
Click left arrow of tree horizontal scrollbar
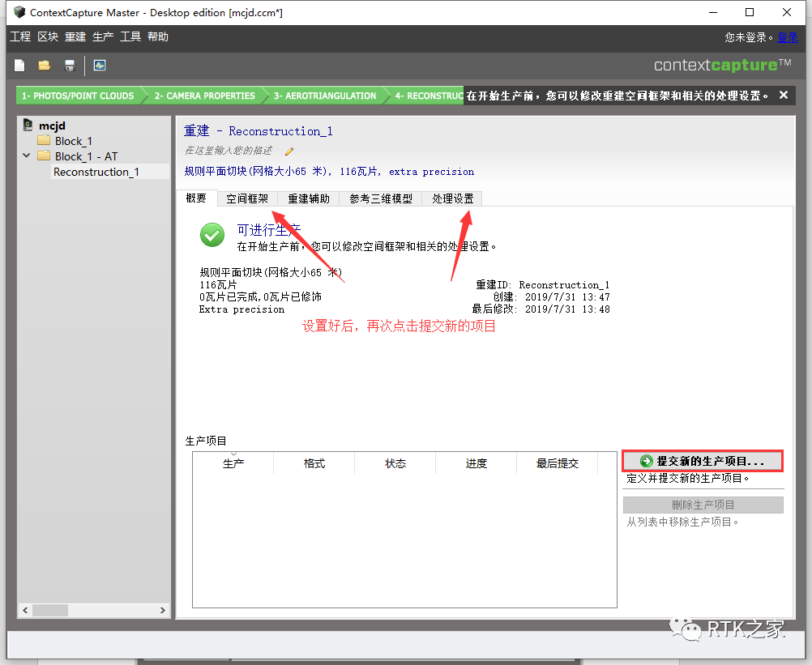coord(25,610)
